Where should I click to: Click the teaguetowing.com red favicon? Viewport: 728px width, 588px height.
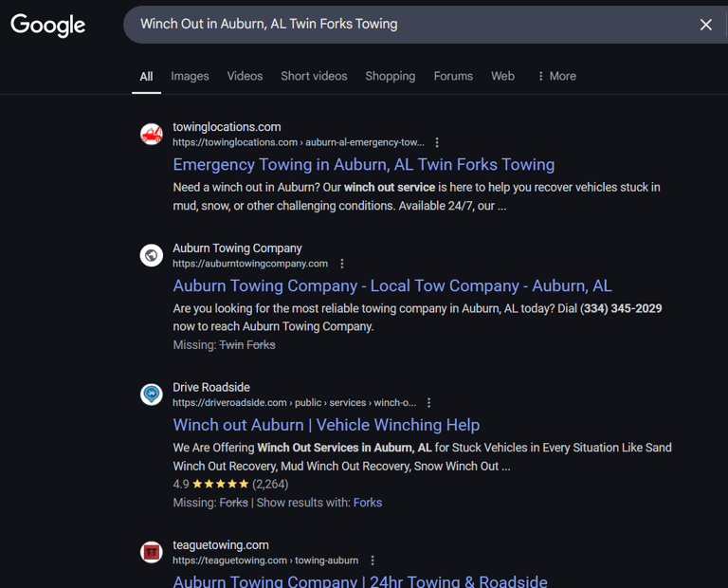(152, 552)
